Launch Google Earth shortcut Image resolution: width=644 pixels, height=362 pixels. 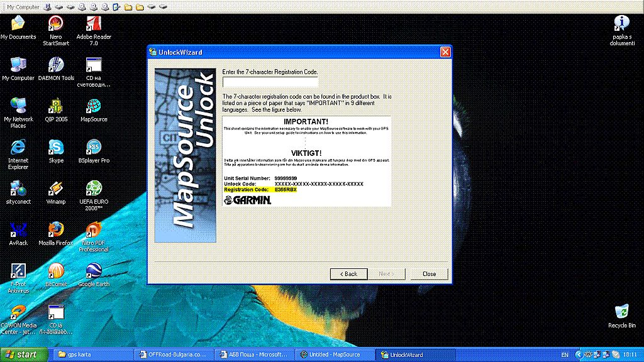pos(94,271)
